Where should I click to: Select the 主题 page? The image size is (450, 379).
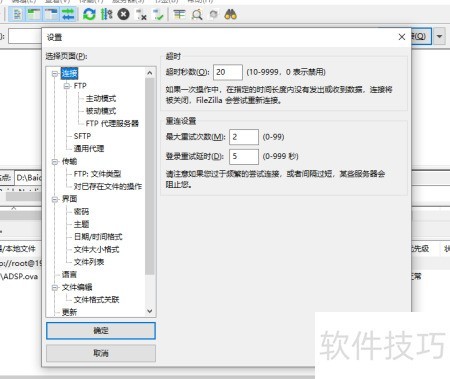coord(81,224)
